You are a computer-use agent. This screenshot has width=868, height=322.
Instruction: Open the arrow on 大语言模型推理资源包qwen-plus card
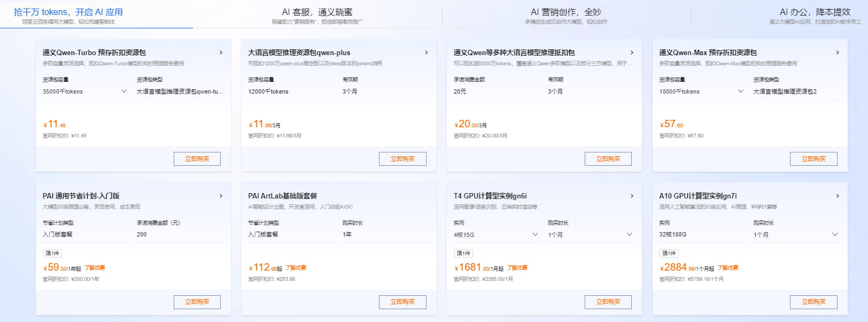(x=426, y=52)
